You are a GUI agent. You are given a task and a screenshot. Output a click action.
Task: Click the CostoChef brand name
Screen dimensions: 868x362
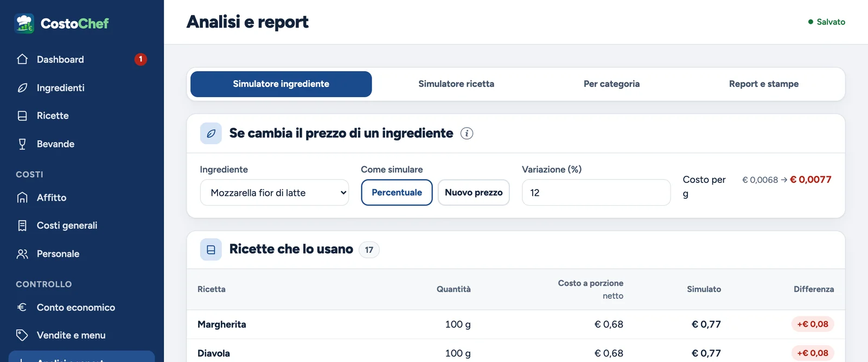(75, 23)
